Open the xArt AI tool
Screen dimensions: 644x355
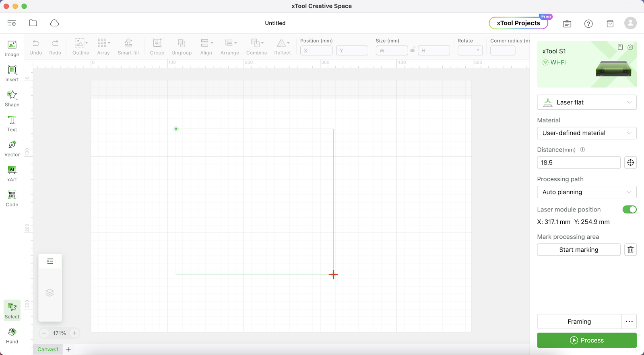pyautogui.click(x=12, y=173)
